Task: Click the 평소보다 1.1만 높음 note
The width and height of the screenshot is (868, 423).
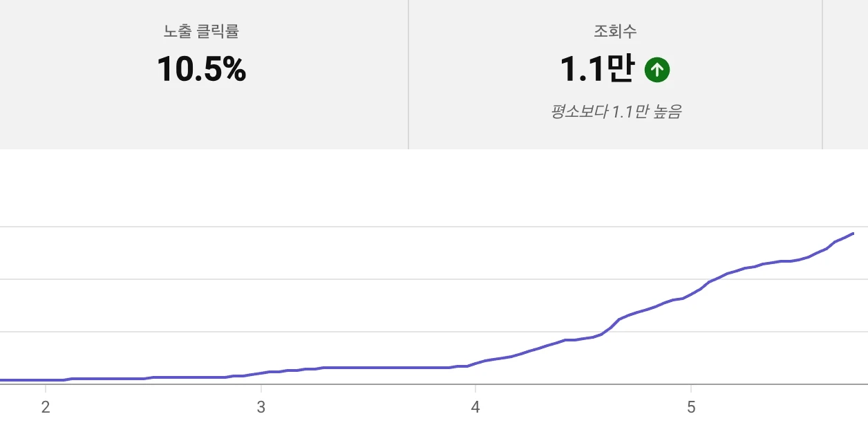Action: click(616, 112)
